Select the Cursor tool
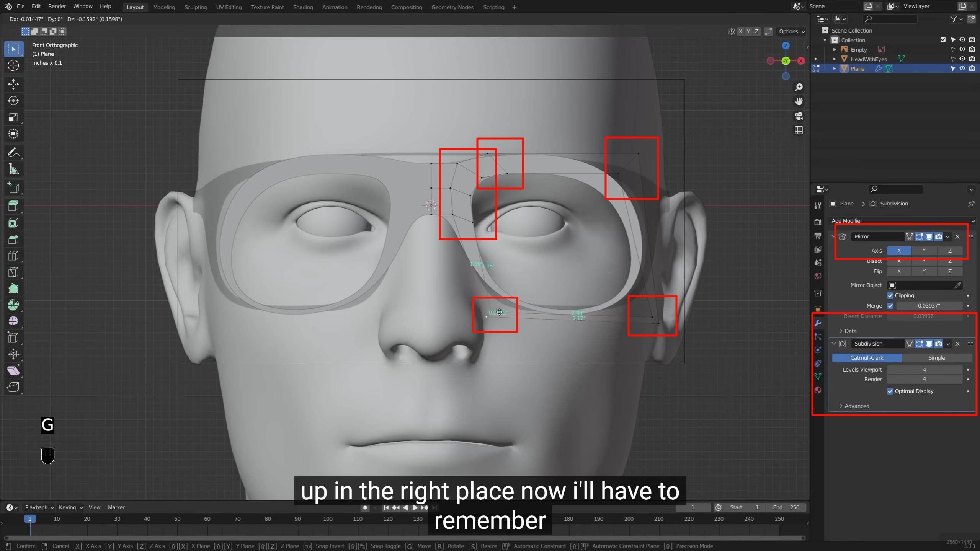Image resolution: width=980 pixels, height=551 pixels. point(13,65)
